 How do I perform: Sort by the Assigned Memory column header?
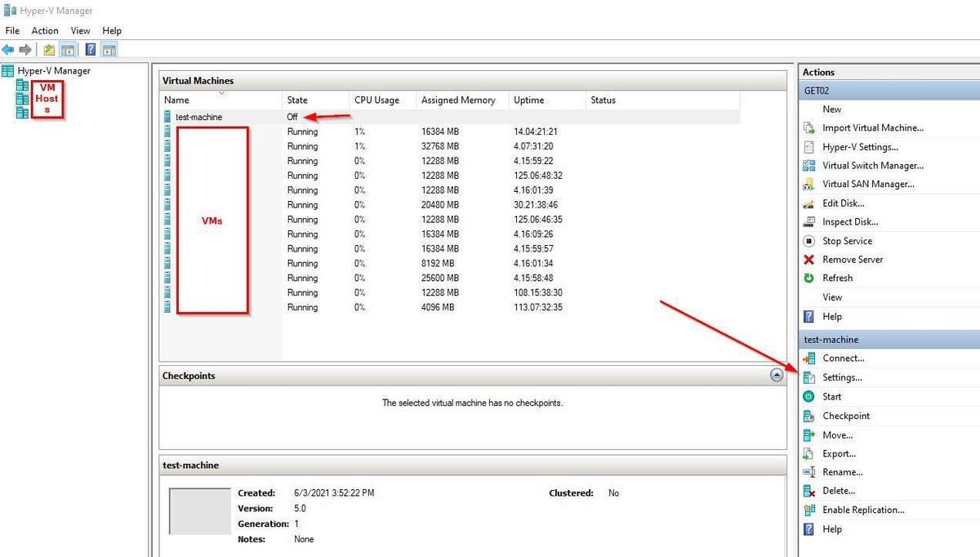pyautogui.click(x=458, y=100)
